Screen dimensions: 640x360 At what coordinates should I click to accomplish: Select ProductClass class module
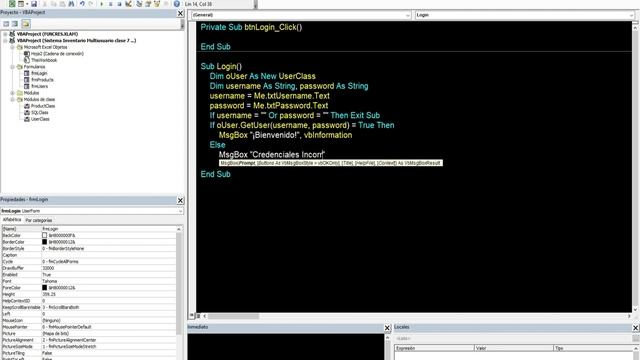coord(43,106)
